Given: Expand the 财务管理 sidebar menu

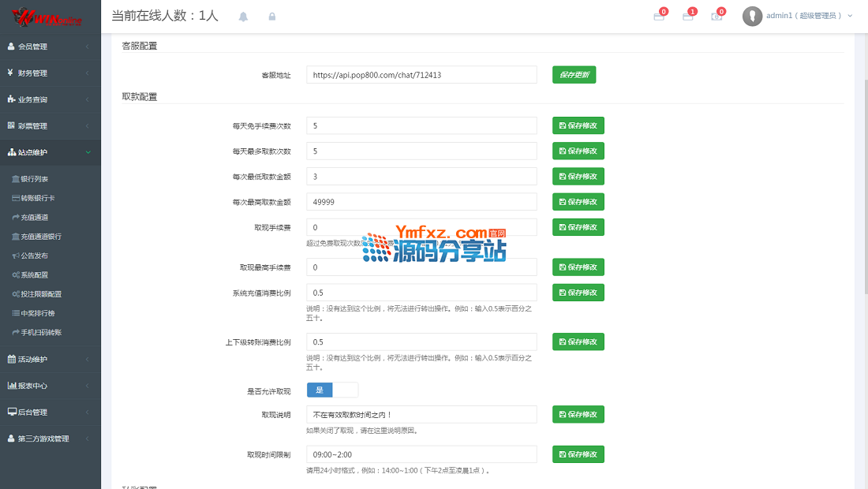Looking at the screenshot, I should pos(51,73).
